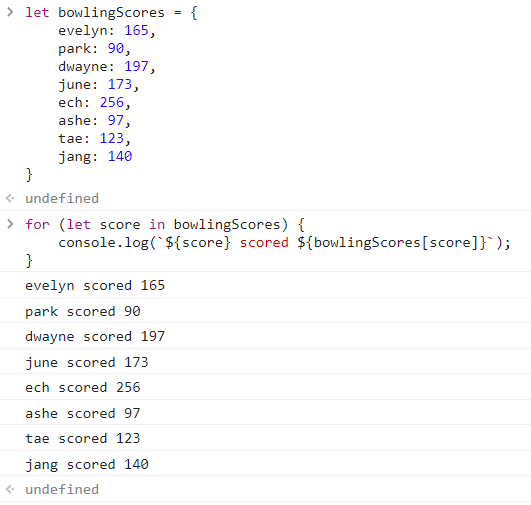Click the return arrow before the first 'undefined'
Viewport: 531px width, 505px height.
tap(10, 198)
